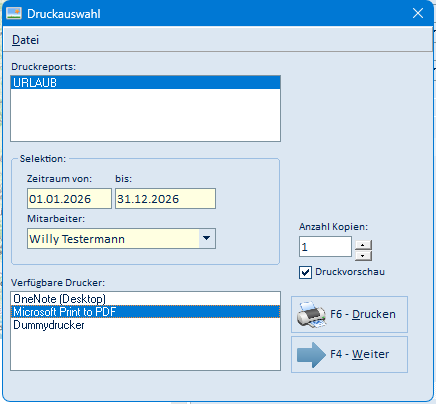The height and width of the screenshot is (404, 436).
Task: Click the bis date field 31.12.2026
Action: tap(165, 199)
